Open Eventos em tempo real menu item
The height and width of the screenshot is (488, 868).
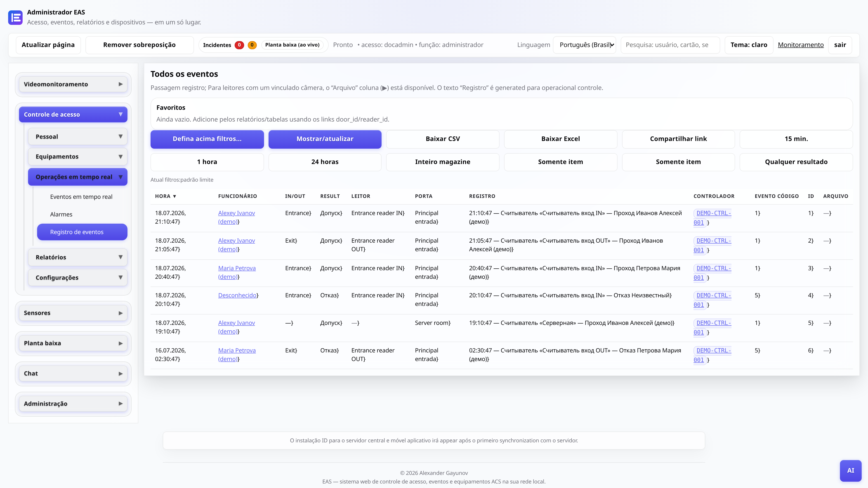click(x=81, y=197)
